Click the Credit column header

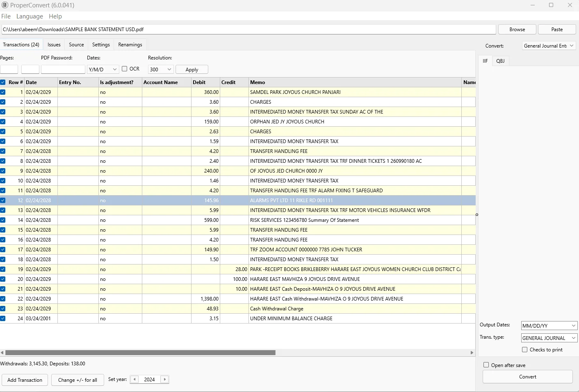pos(234,82)
